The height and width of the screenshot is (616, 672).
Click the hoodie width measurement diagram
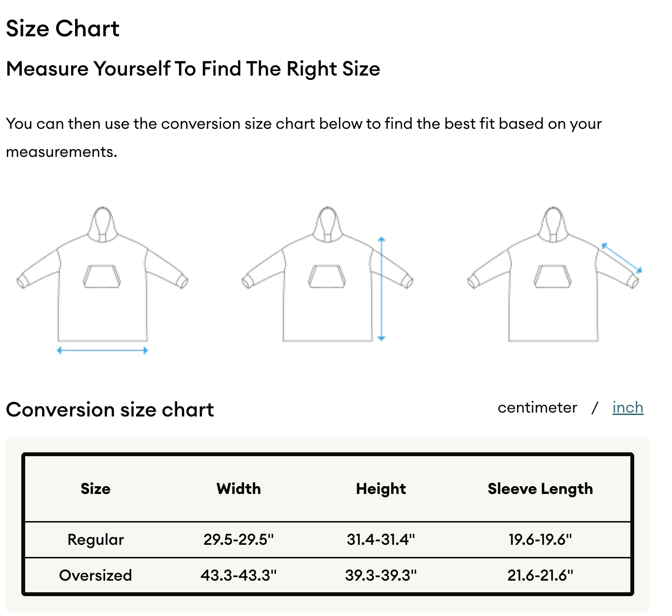(x=102, y=280)
